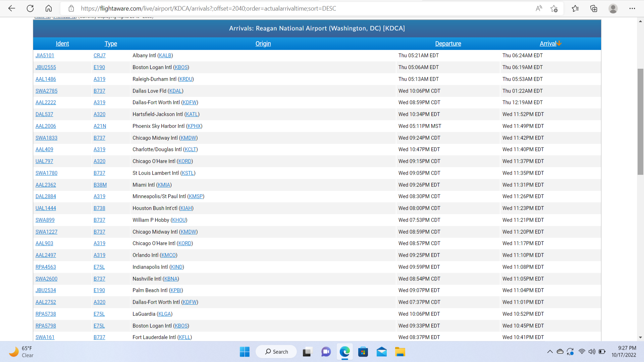Click the scrollbar down arrow

click(x=640, y=338)
